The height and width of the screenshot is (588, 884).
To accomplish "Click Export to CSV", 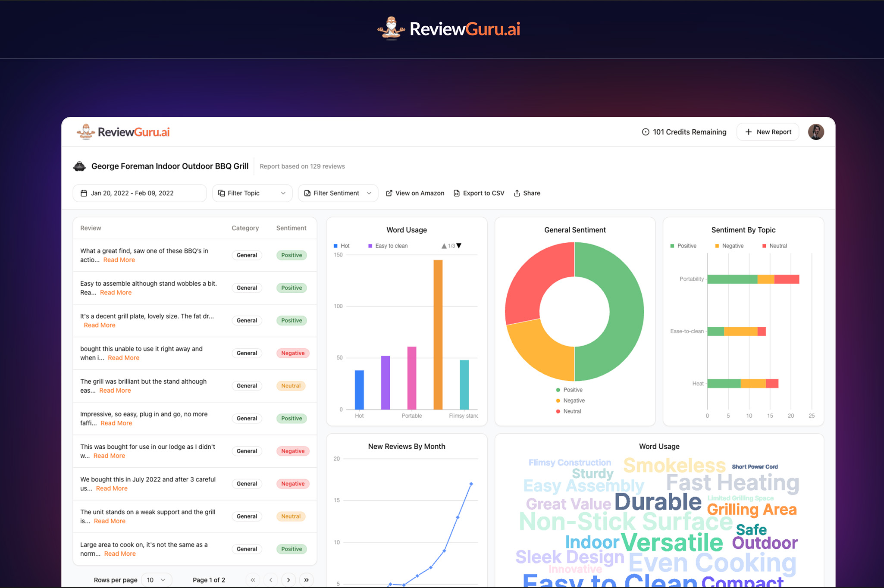I will (479, 193).
